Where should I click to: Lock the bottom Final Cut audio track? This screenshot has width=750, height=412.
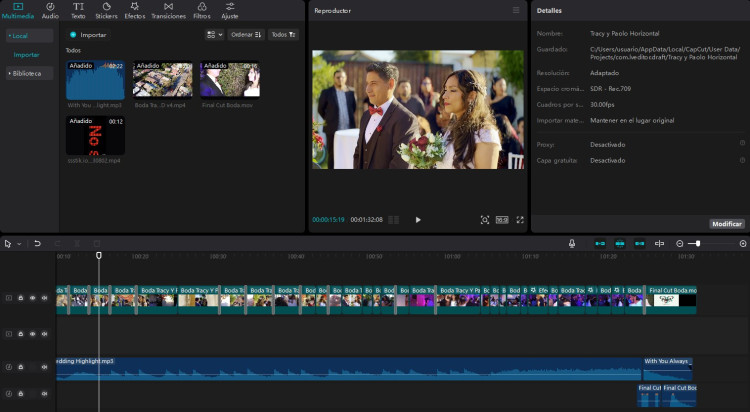[21, 394]
